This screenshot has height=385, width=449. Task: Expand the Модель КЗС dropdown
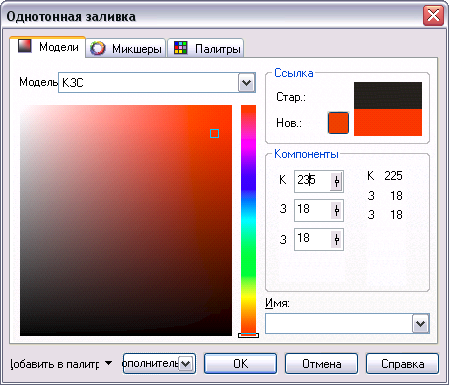point(247,83)
